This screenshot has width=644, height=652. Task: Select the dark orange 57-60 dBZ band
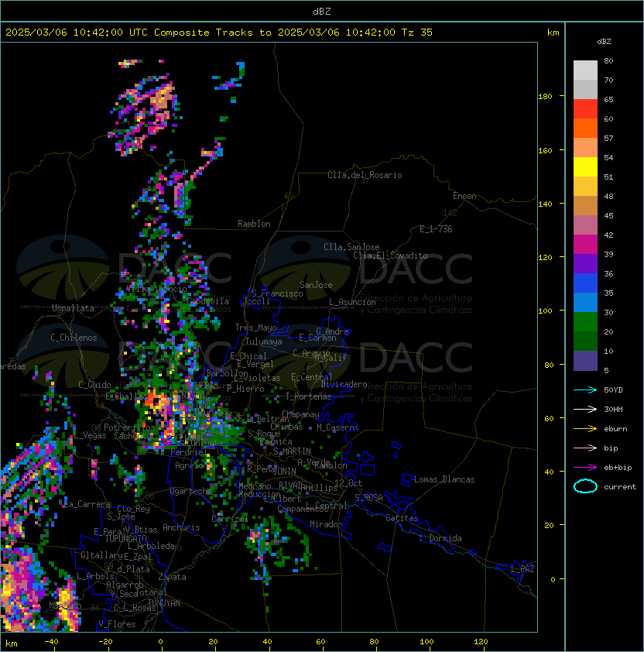[585, 128]
